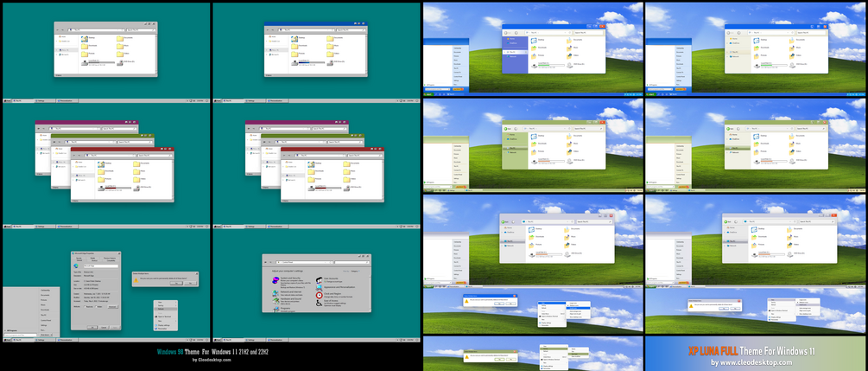Click green disk usage bar in purple-sidebar XP explorer
The height and width of the screenshot is (371, 868).
551,65
